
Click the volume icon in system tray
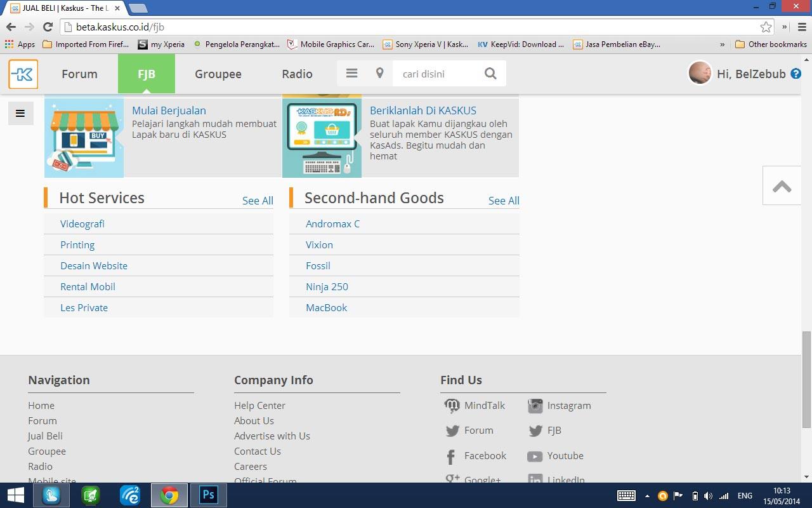(708, 496)
